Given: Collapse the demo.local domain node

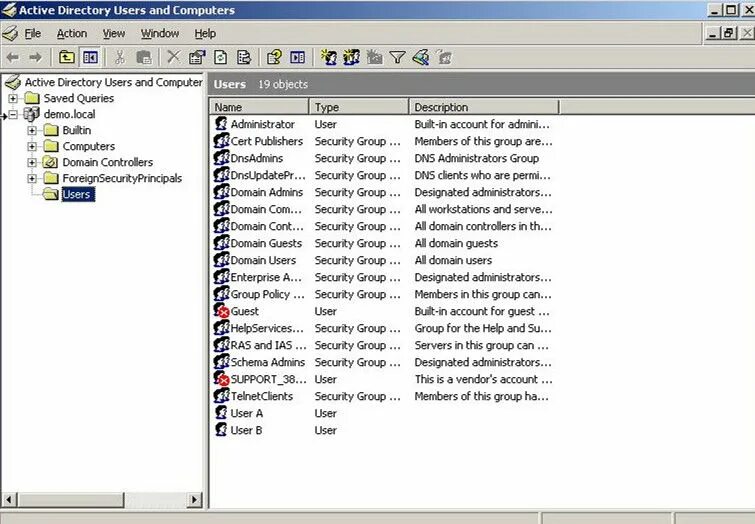Looking at the screenshot, I should point(13,115).
